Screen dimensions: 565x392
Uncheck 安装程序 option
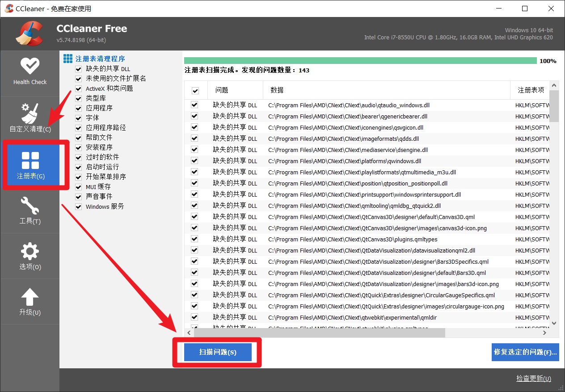[x=79, y=148]
